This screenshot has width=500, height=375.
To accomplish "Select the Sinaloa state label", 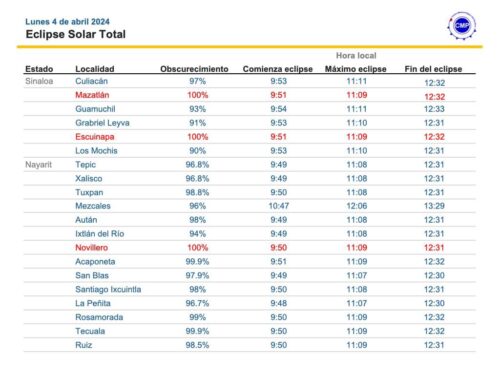I will 39,81.
